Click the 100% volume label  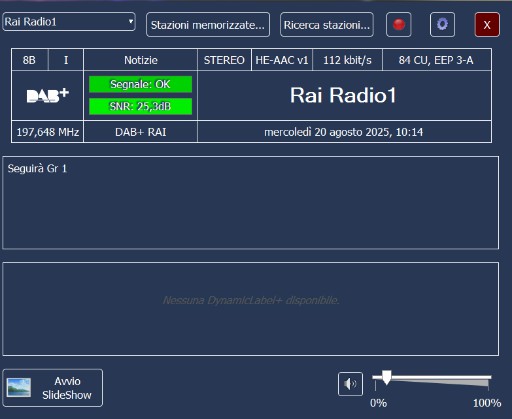coord(487,403)
